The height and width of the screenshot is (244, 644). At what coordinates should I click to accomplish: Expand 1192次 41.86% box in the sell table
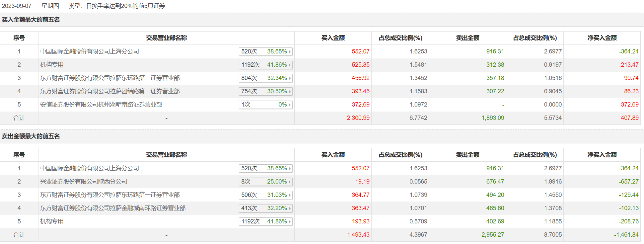click(265, 222)
